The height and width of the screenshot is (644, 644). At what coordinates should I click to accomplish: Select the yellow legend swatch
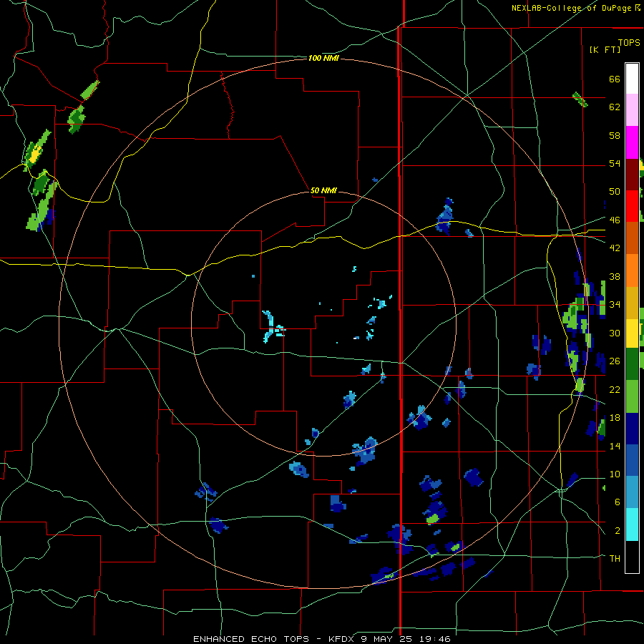[x=632, y=333]
